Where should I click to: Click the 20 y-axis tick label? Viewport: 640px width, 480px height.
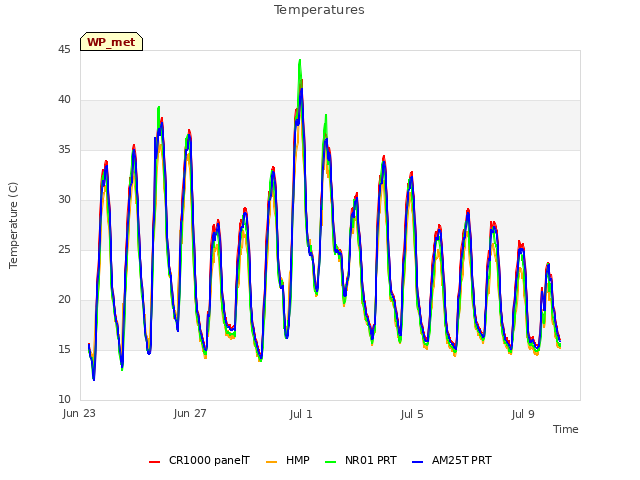(64, 300)
